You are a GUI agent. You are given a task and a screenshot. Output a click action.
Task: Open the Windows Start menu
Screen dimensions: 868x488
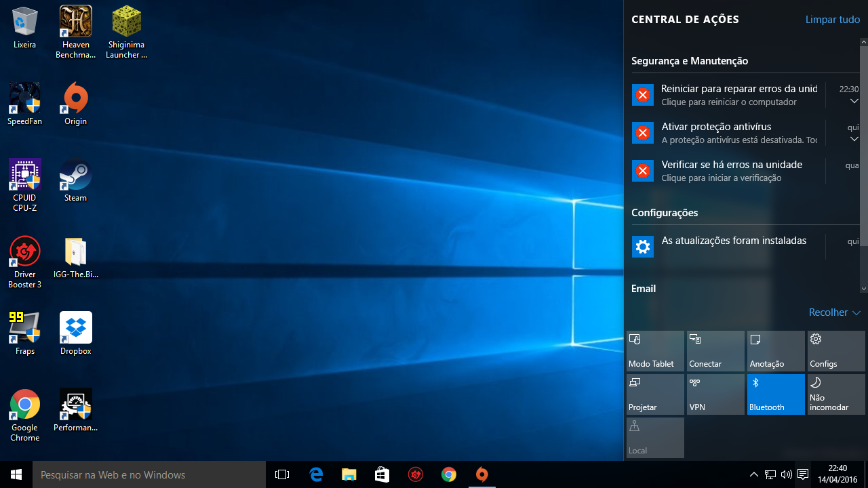click(x=16, y=474)
